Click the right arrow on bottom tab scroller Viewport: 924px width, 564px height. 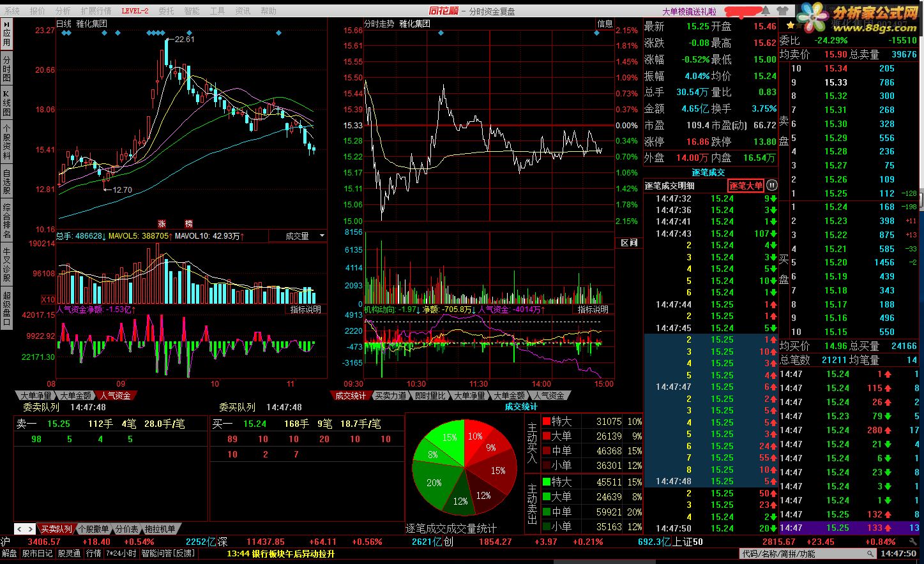pyautogui.click(x=29, y=529)
